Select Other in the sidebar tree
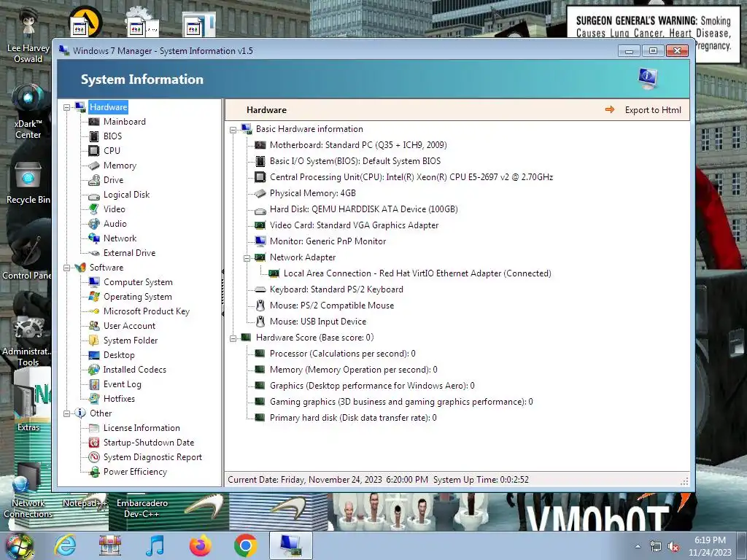The image size is (747, 560). click(x=101, y=413)
